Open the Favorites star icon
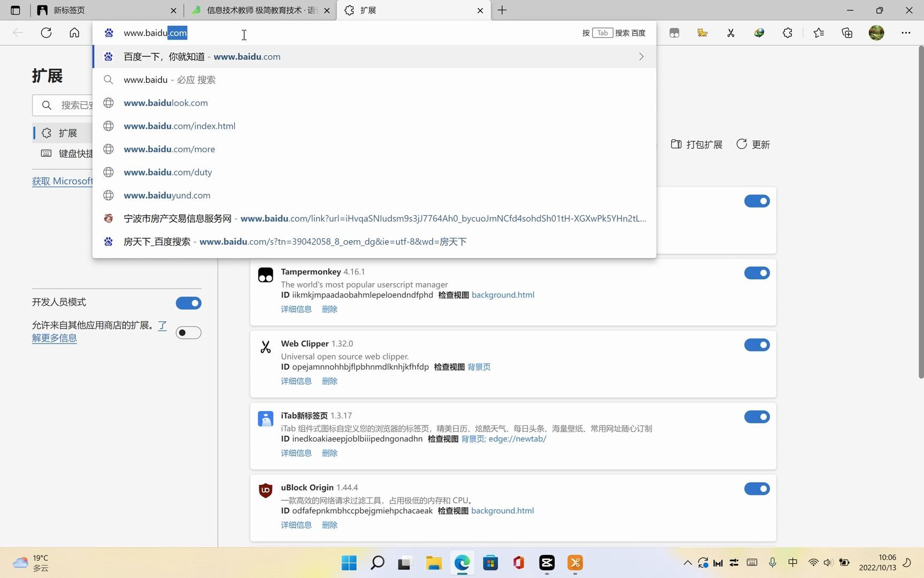 coord(819,33)
